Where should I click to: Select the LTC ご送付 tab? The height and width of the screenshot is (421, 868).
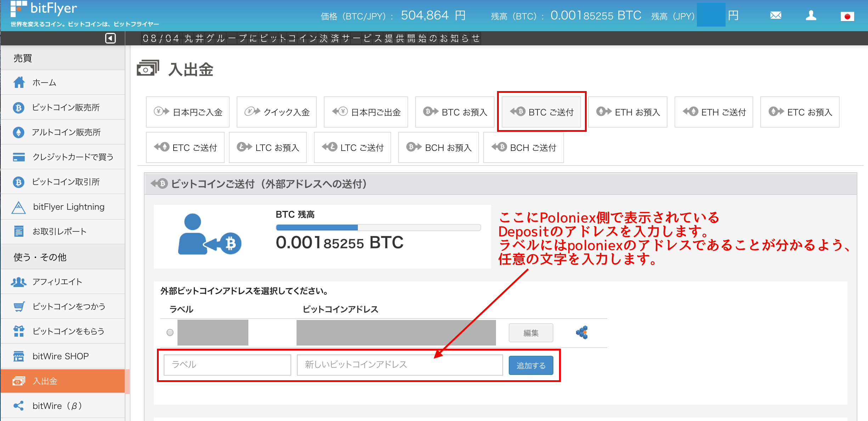[353, 147]
